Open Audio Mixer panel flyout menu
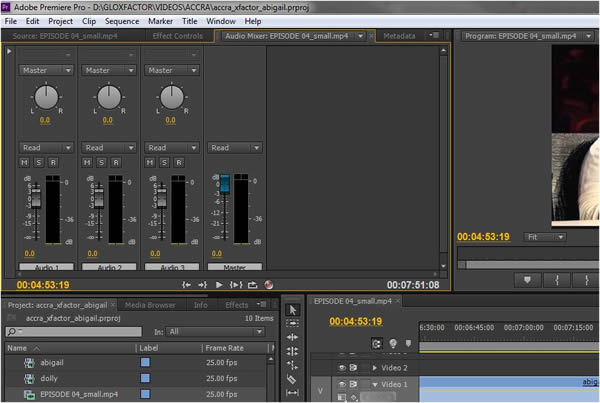600x403 pixels. pyautogui.click(x=434, y=35)
